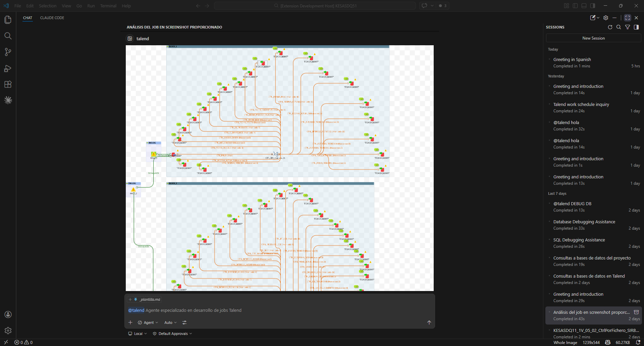Image resolution: width=644 pixels, height=346 pixels.
Task: Toggle maximized chat panel size
Action: tap(628, 18)
